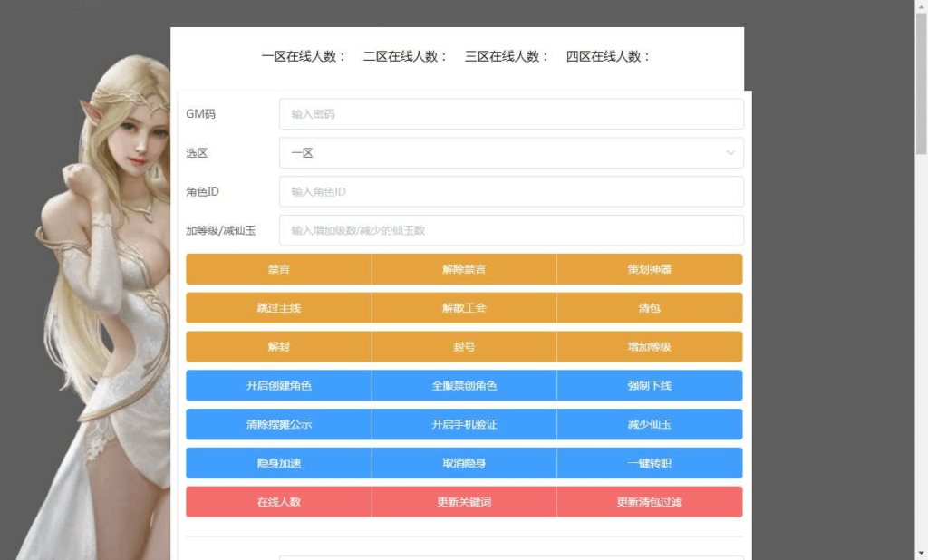Image resolution: width=928 pixels, height=560 pixels.
Task: Click the chevron arrow in 一区 selector
Action: (730, 153)
